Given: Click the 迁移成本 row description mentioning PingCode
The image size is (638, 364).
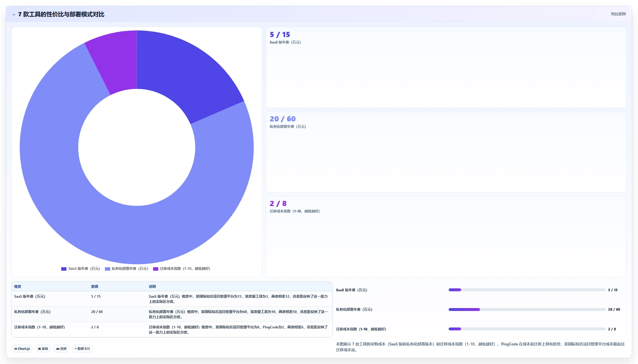Looking at the screenshot, I should (238, 330).
